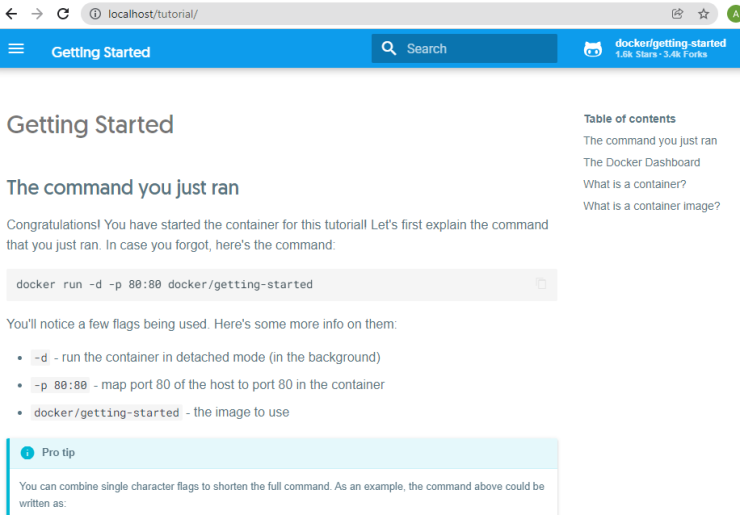Click the magnifier search icon
Screen dimensions: 740x515
coord(389,48)
